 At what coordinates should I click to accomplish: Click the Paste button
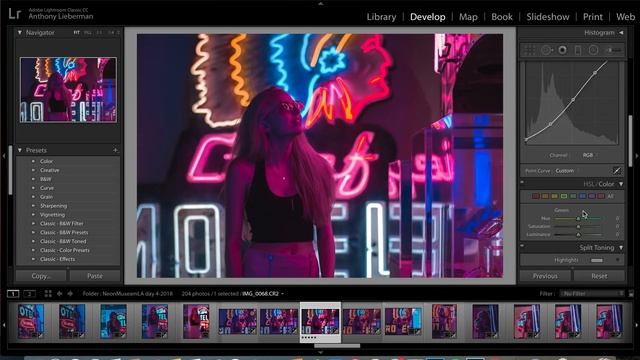pyautogui.click(x=95, y=276)
